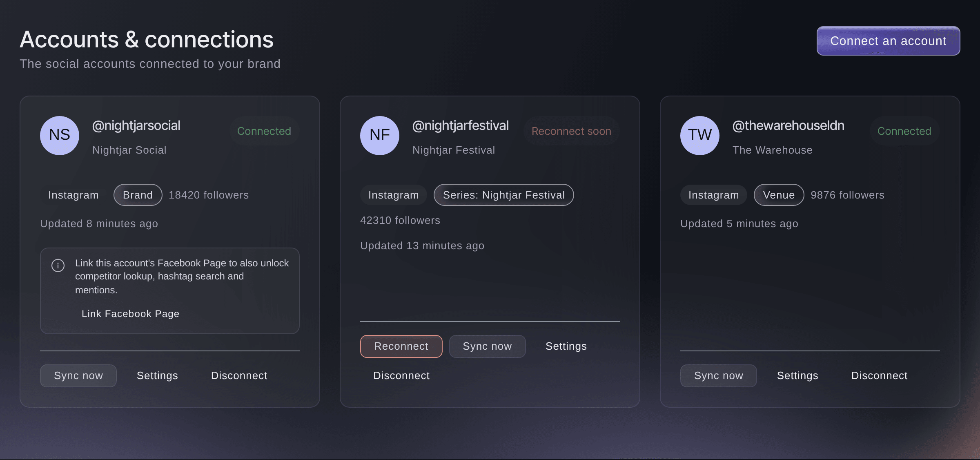The height and width of the screenshot is (460, 980).
Task: Click the @nightjarsocial handle
Action: [x=136, y=126]
